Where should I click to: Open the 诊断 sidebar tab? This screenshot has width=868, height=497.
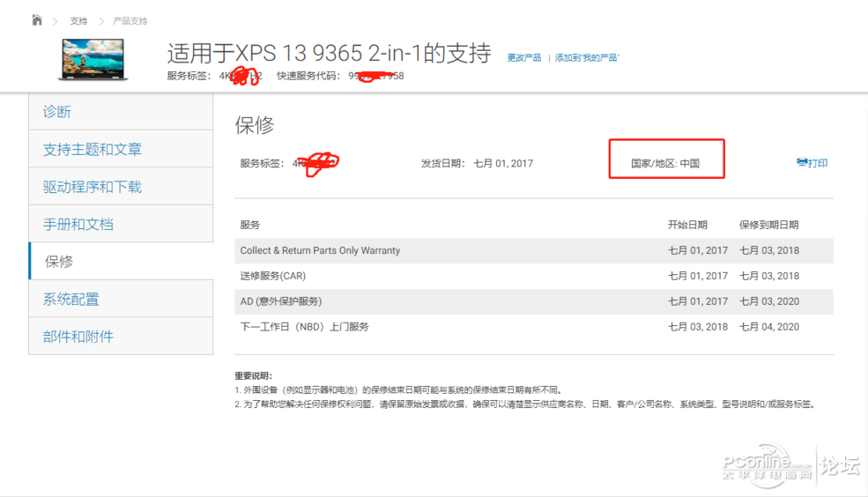tap(121, 111)
